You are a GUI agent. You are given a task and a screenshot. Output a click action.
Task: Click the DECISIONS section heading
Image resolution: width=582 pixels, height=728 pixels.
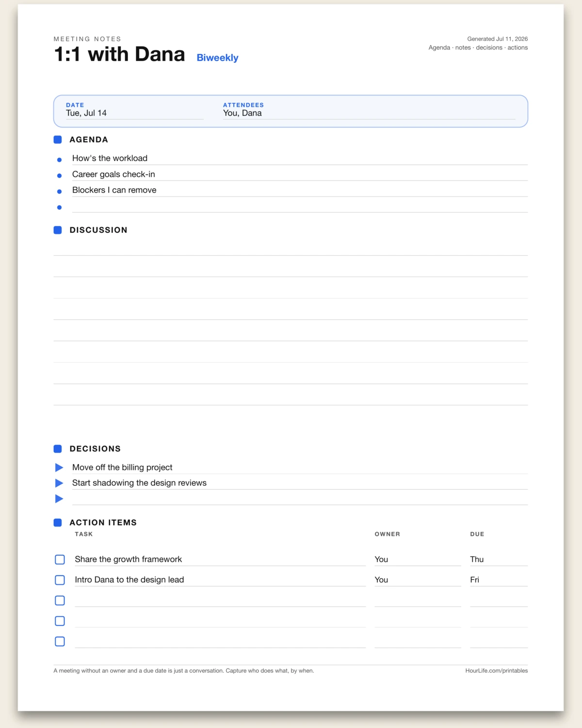(x=95, y=449)
